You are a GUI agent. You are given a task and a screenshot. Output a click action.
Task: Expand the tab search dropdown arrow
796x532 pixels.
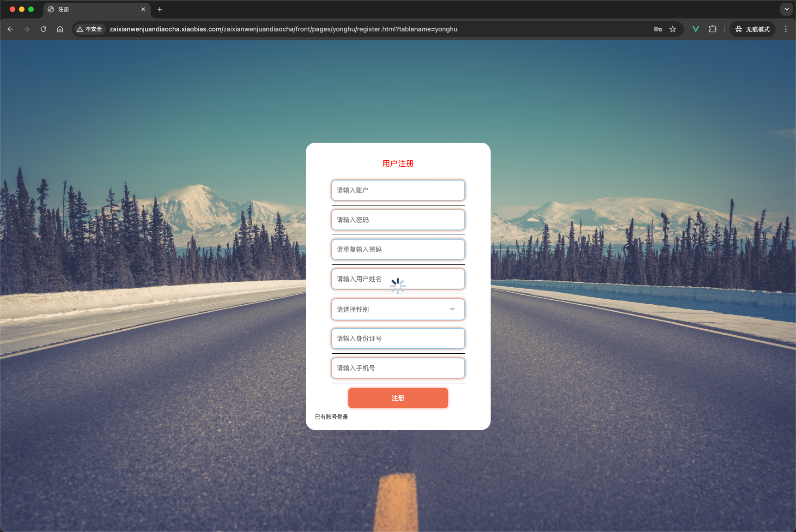[787, 9]
